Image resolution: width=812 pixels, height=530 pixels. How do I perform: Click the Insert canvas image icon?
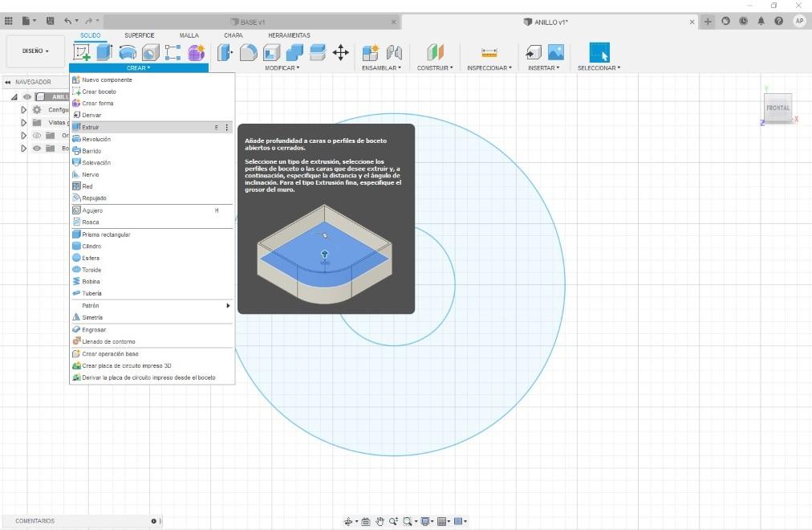coord(556,52)
